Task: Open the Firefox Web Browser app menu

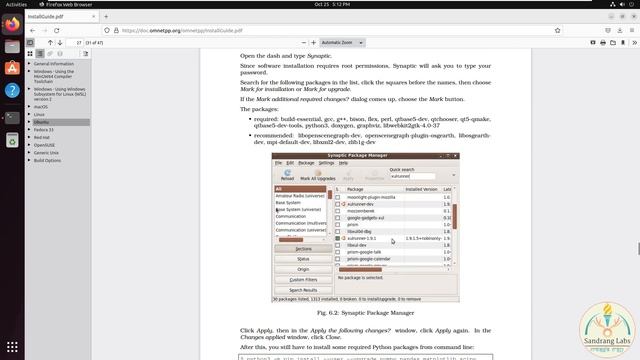Action: tap(66, 4)
